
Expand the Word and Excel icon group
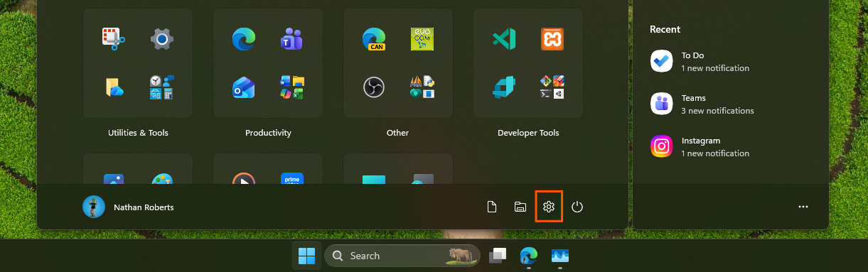pyautogui.click(x=292, y=87)
